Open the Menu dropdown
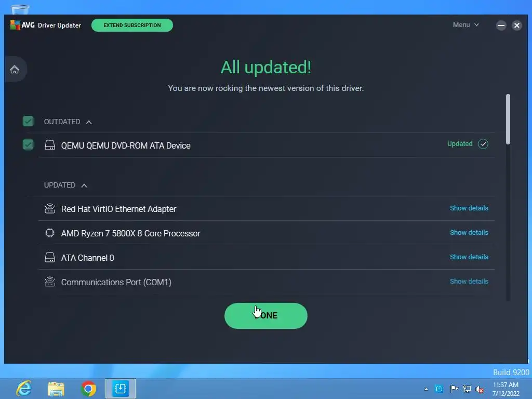Image resolution: width=532 pixels, height=399 pixels. (x=466, y=25)
